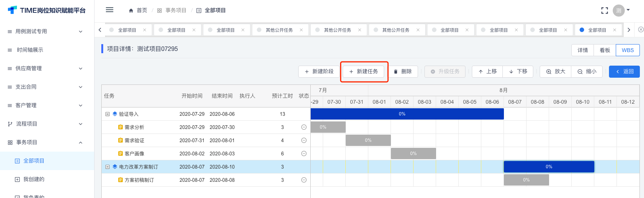644x198 pixels.
Task: Switch to the 看板 view tab
Action: point(604,50)
